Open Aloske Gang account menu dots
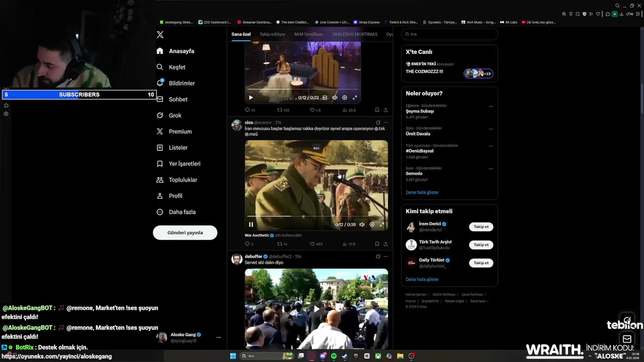 point(218,337)
